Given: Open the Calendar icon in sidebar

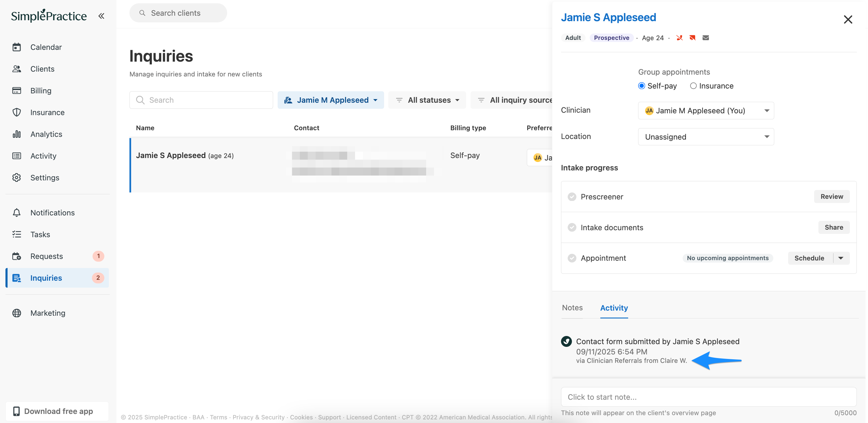Looking at the screenshot, I should (x=17, y=47).
